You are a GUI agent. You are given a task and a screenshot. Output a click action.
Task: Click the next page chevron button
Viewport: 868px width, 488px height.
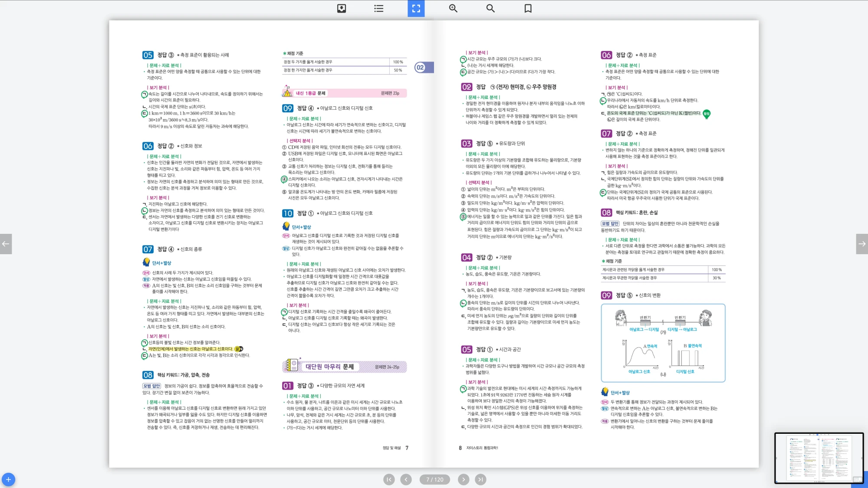(x=464, y=479)
